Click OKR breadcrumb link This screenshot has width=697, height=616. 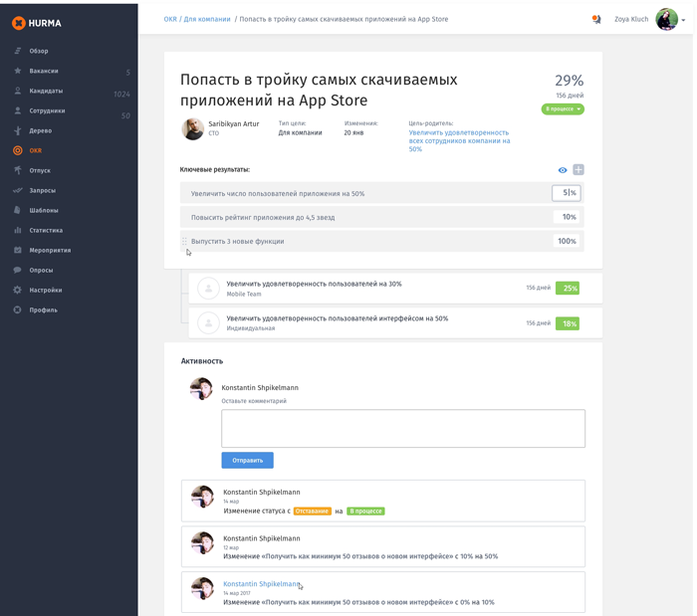tap(170, 19)
